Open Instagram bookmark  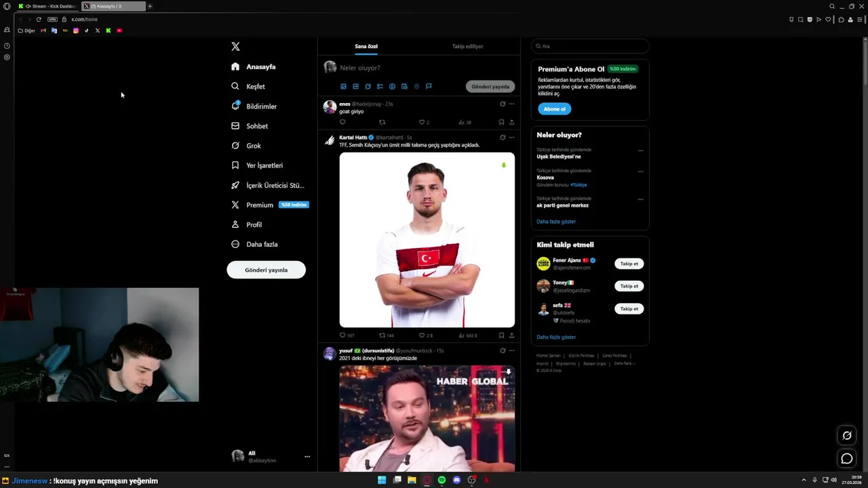(x=76, y=30)
